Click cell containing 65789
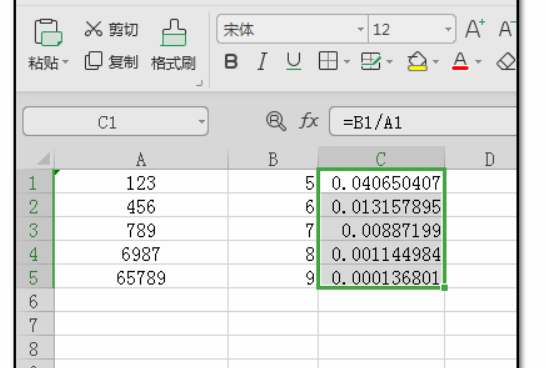This screenshot has width=546, height=368. [141, 277]
